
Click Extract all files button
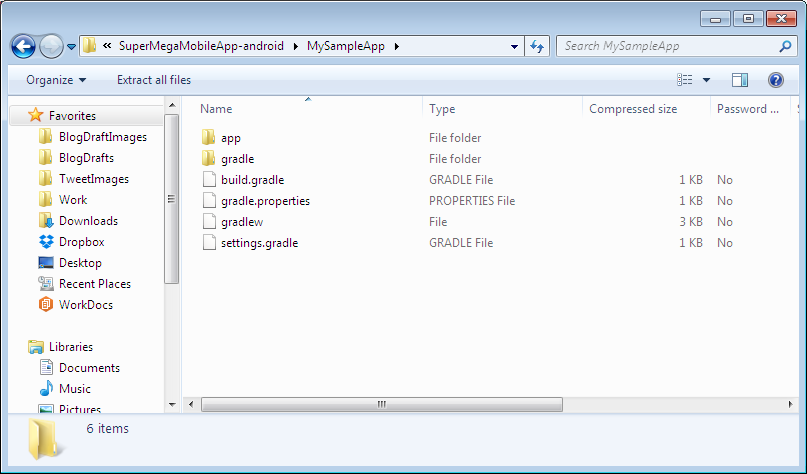coord(153,80)
